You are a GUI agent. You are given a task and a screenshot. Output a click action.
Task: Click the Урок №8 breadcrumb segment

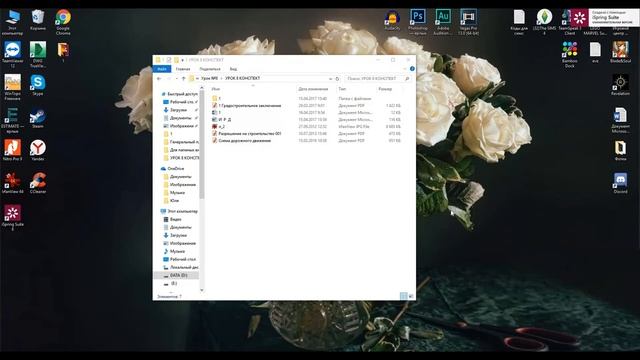point(209,78)
